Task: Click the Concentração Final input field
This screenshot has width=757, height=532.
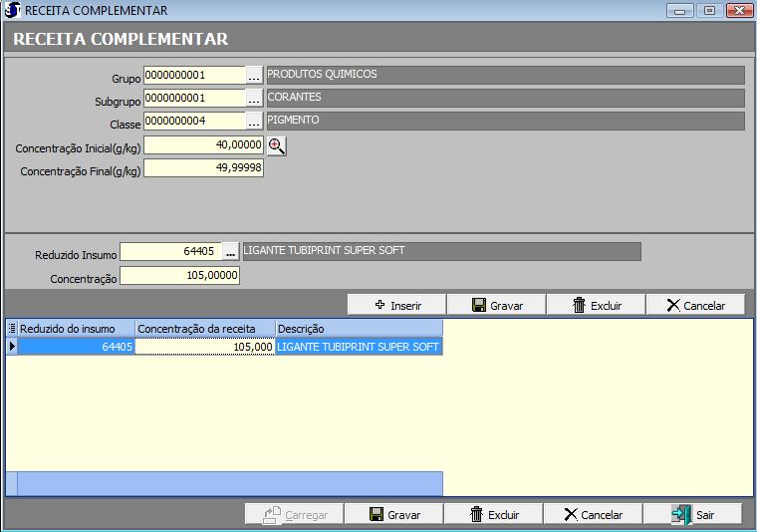Action: [203, 168]
